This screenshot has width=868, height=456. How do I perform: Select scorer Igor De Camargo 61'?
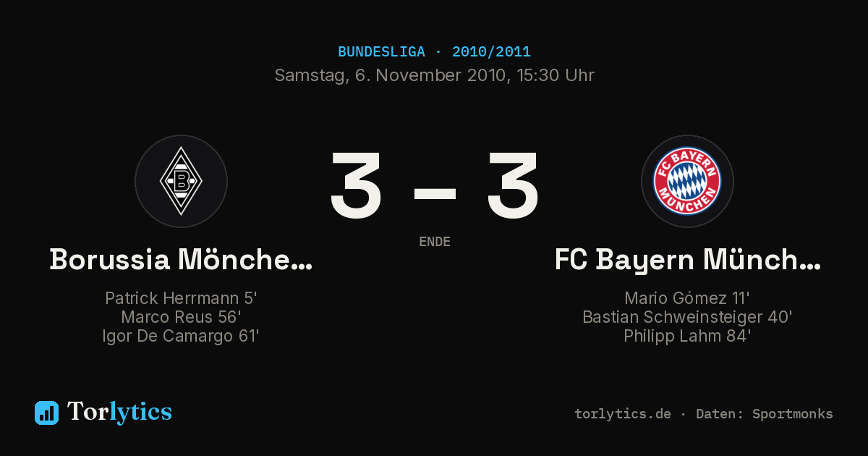(x=181, y=336)
